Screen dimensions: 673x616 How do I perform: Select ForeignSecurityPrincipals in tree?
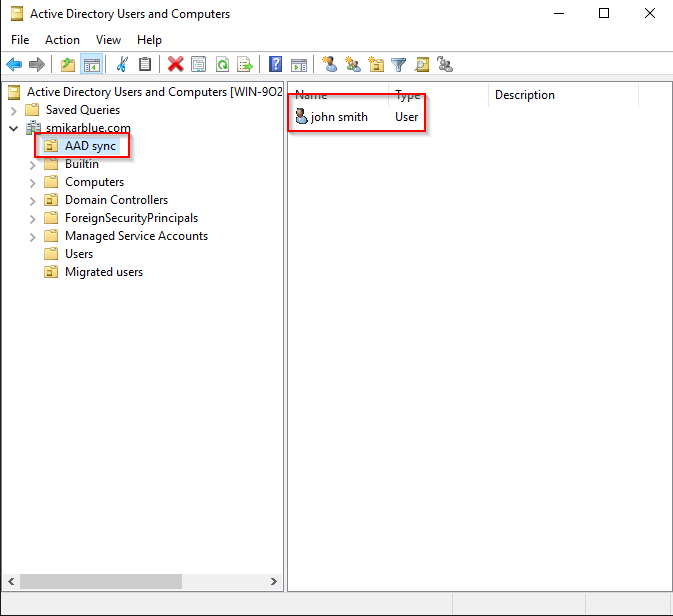click(131, 218)
